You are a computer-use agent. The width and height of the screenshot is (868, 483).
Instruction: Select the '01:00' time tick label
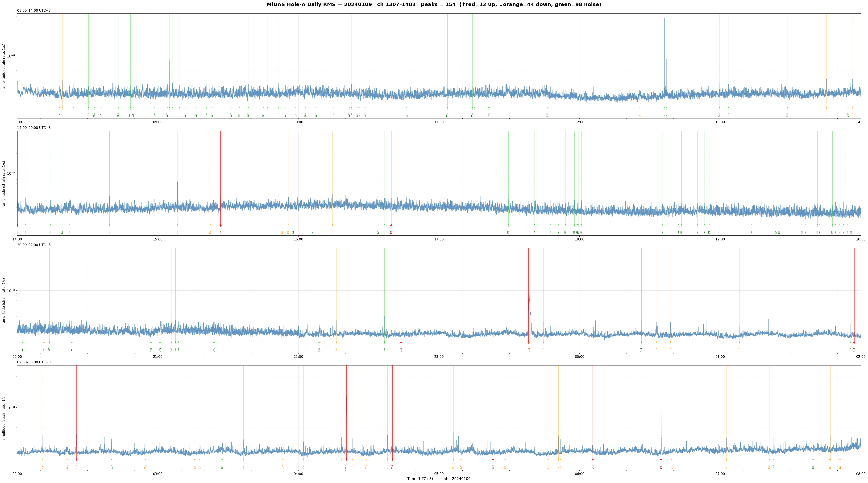click(720, 356)
